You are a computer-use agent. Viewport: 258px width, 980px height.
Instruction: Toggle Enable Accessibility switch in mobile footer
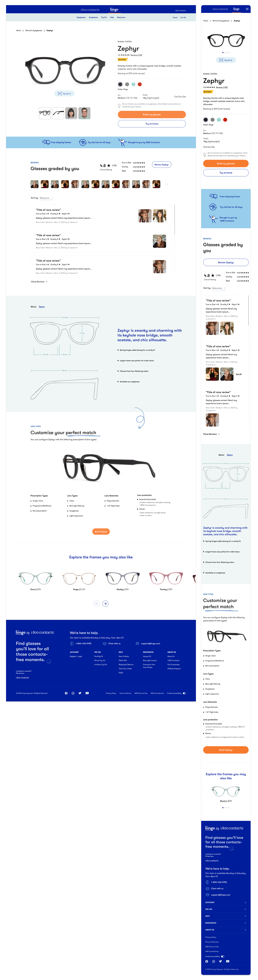pos(223,956)
